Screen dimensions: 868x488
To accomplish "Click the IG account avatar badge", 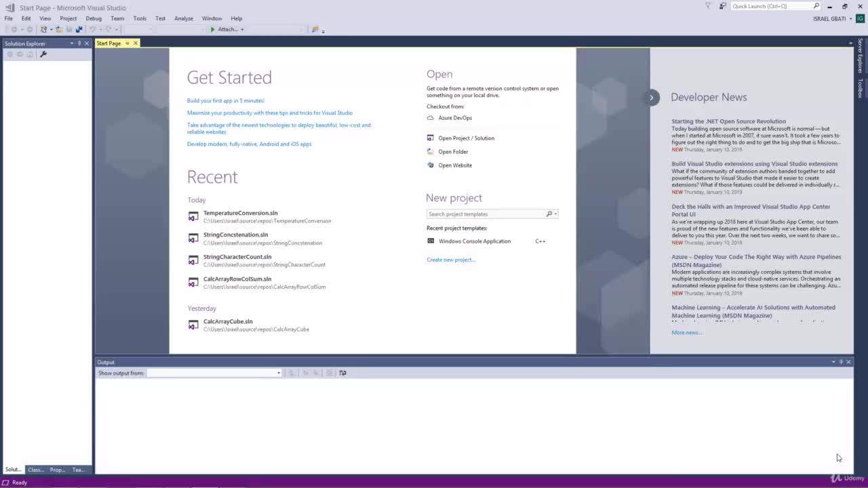I will click(x=860, y=18).
